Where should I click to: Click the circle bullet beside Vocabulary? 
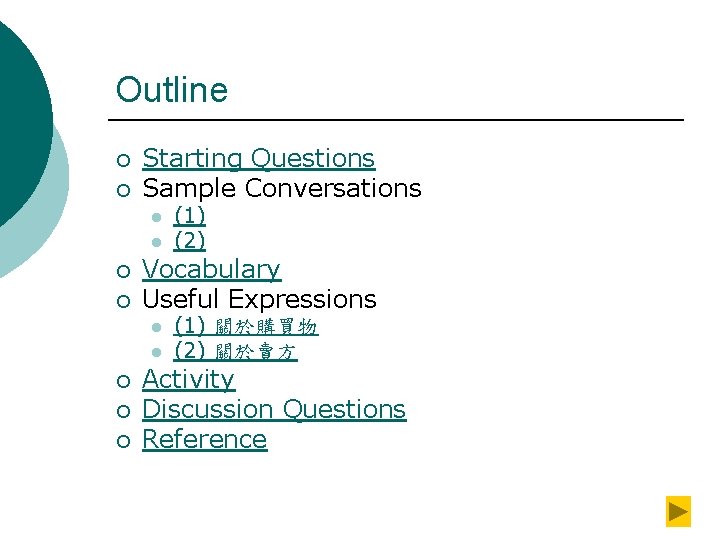(121, 272)
